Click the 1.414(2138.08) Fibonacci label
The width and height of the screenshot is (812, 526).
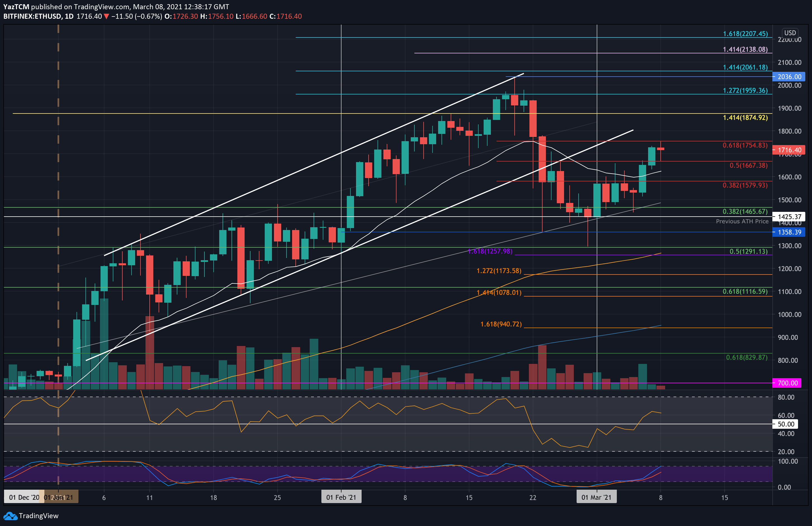point(745,49)
